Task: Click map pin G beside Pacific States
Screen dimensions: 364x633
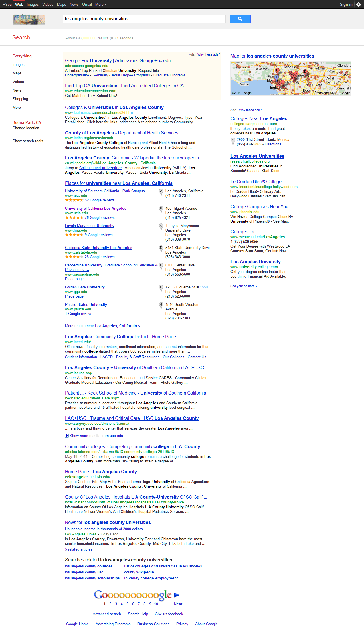Action: pos(161,305)
